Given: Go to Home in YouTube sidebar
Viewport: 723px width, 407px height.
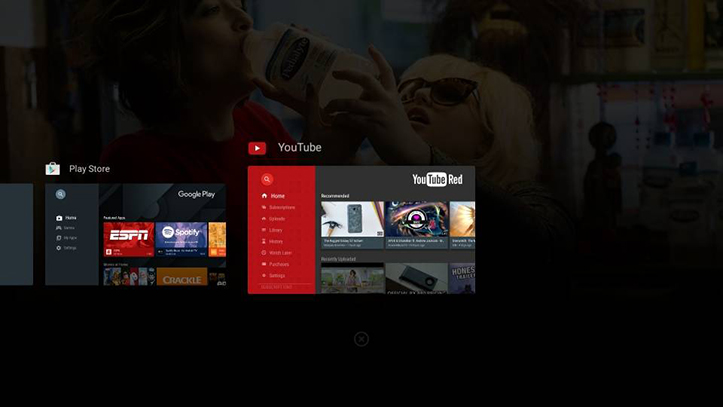Looking at the screenshot, I should coord(278,196).
